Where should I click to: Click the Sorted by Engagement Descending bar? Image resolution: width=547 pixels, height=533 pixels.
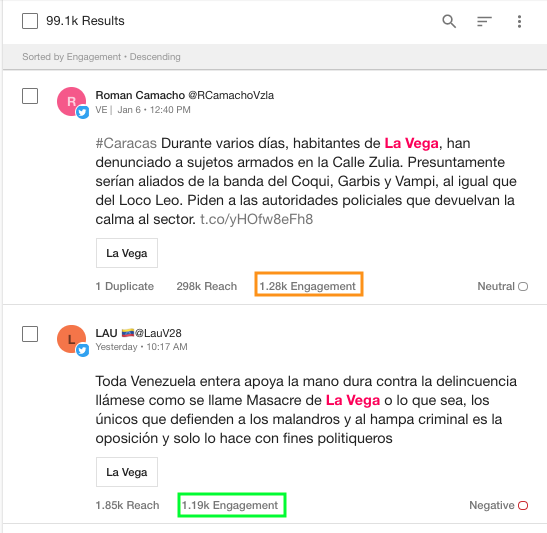[x=275, y=57]
